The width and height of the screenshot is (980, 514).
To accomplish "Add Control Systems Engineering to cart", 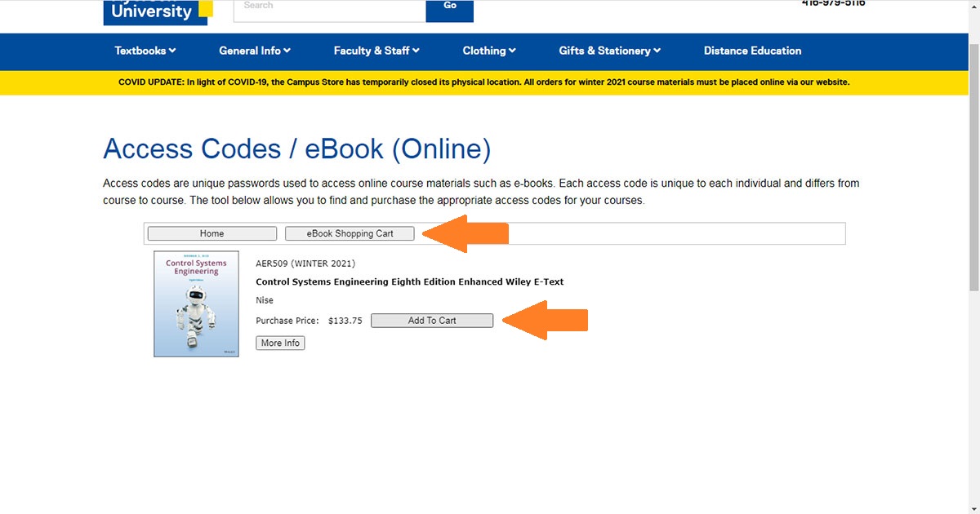I will [432, 321].
